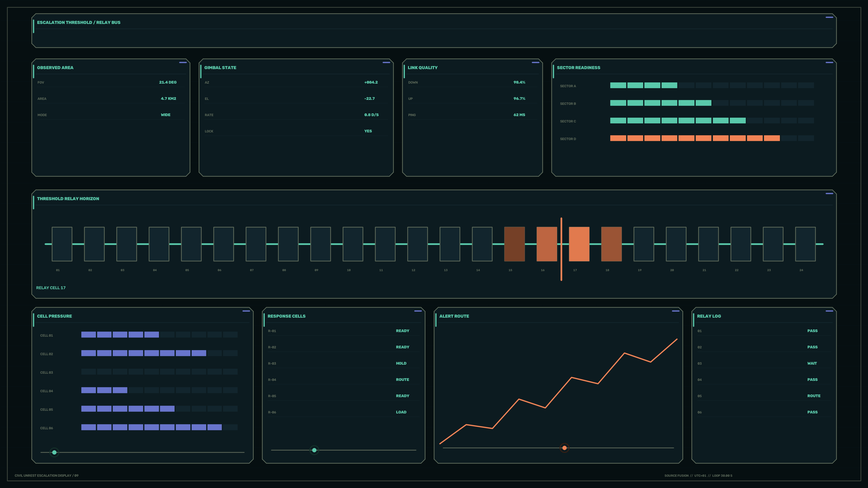The height and width of the screenshot is (488, 868).
Task: Select the R-06 LOAD status
Action: point(401,412)
